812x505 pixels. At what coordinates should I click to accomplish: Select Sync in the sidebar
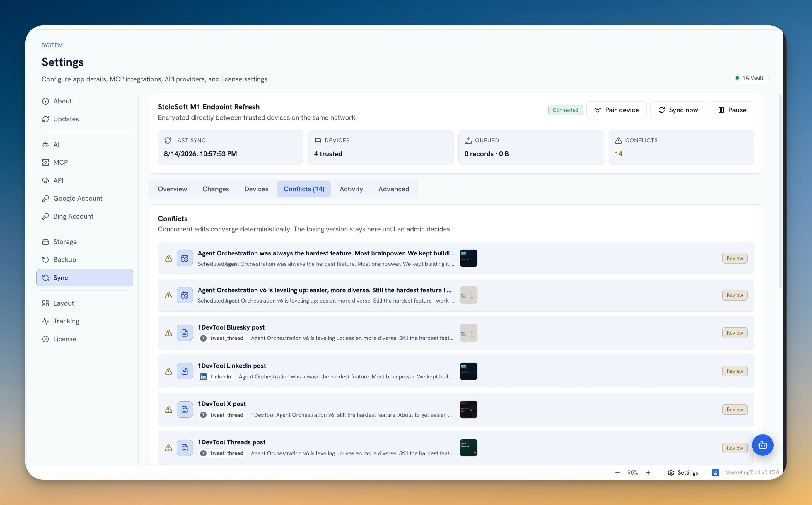[x=84, y=278]
